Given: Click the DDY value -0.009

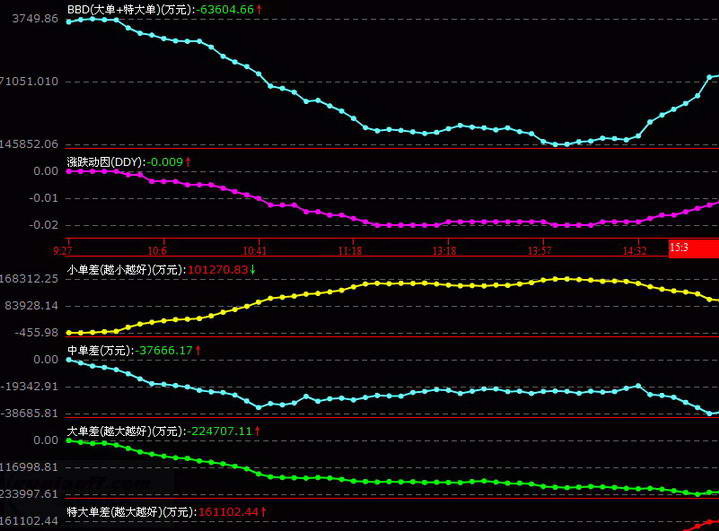Looking at the screenshot, I should coord(164,162).
